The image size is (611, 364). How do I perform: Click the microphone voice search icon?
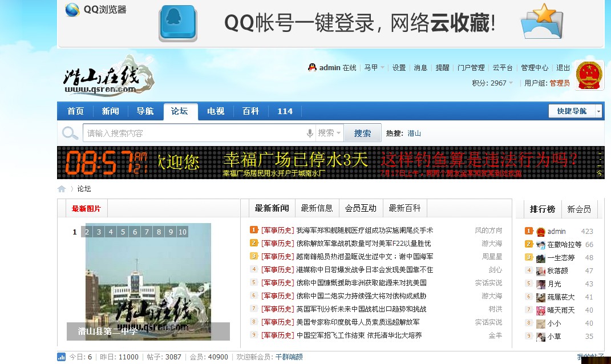310,134
